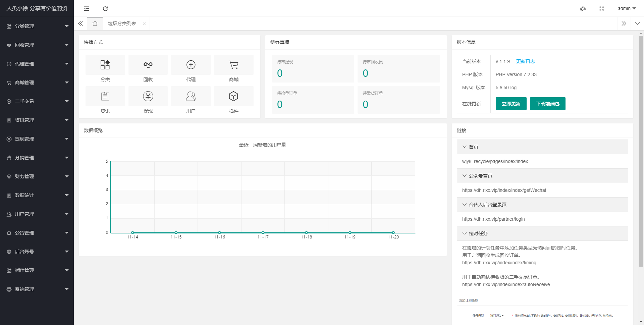The image size is (644, 325).
Task: Expand 商城管理 in the sidebar
Action: click(37, 83)
